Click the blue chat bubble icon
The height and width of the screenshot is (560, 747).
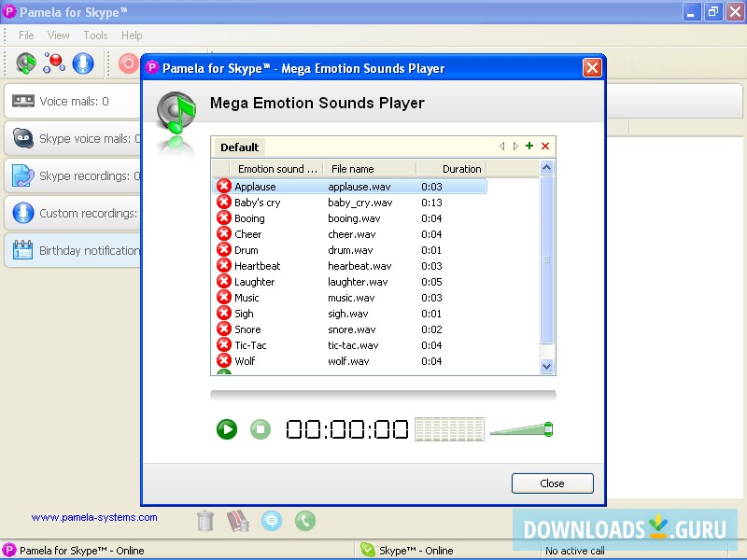(272, 520)
